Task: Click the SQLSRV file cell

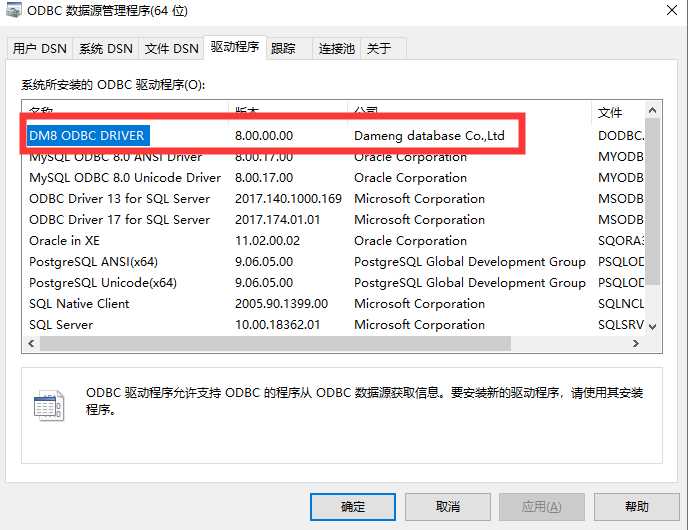Action: coord(621,325)
